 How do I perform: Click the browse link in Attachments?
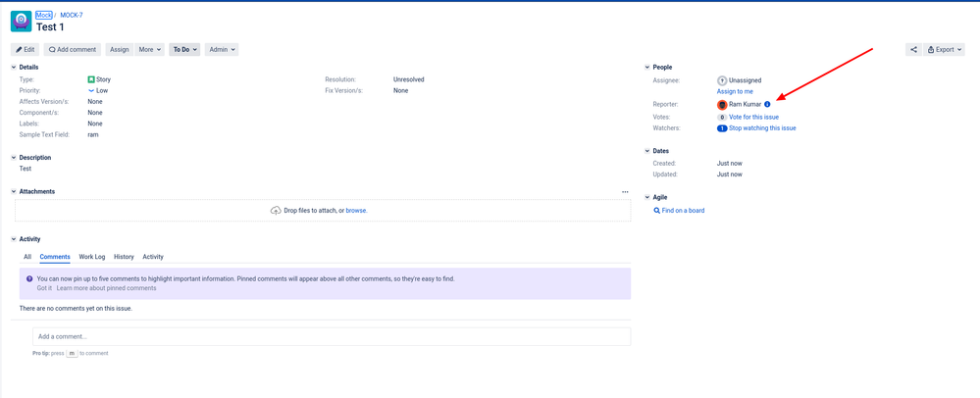[356, 211]
